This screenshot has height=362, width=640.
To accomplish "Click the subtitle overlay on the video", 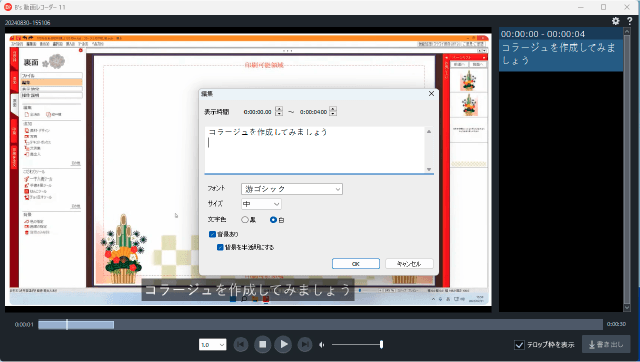I will tap(248, 289).
